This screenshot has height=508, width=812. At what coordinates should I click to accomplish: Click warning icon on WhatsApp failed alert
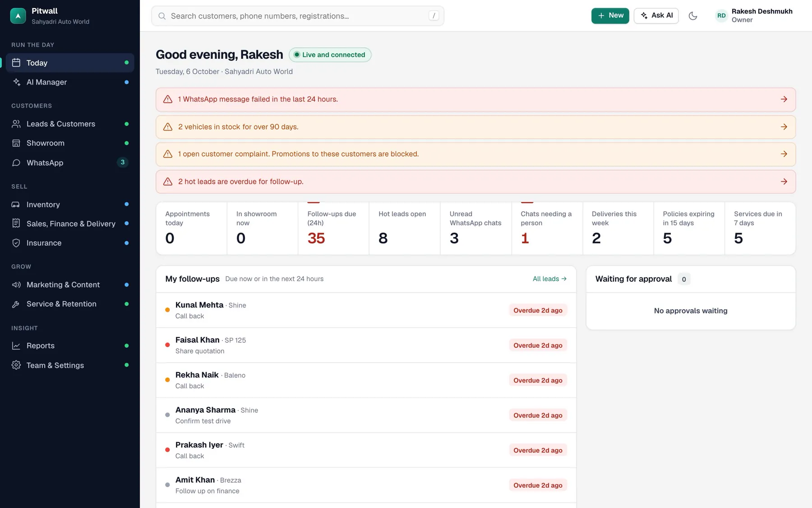[x=168, y=99]
